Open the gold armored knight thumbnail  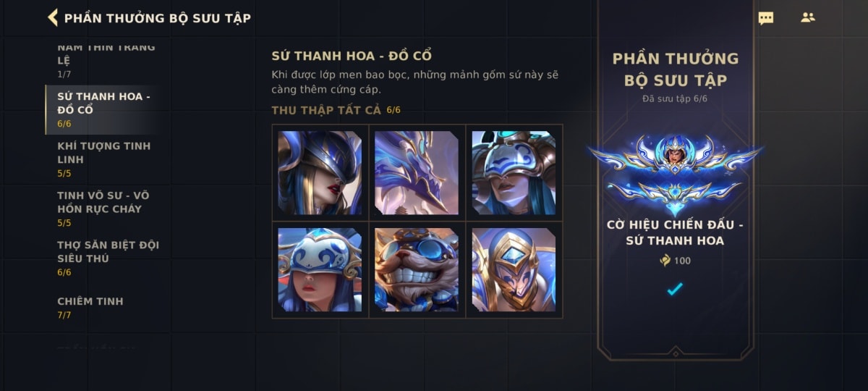coord(514,270)
